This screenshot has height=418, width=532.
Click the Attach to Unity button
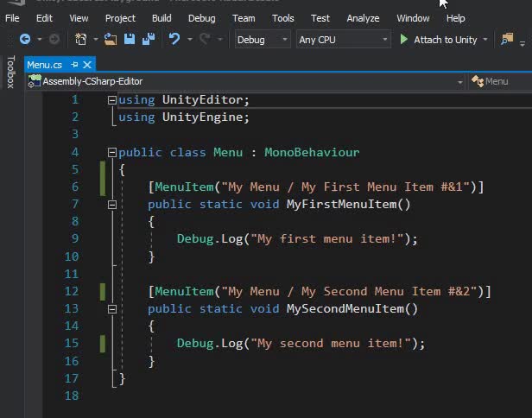click(438, 40)
